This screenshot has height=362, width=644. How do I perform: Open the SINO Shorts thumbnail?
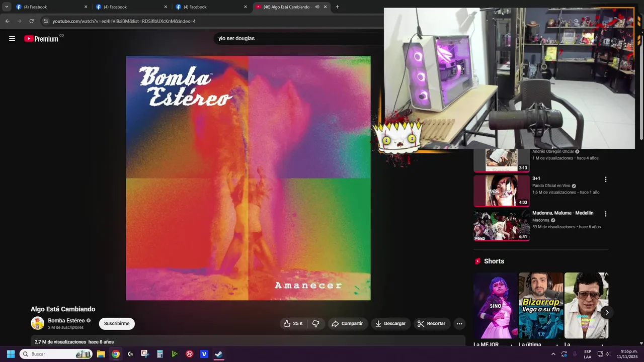496,306
